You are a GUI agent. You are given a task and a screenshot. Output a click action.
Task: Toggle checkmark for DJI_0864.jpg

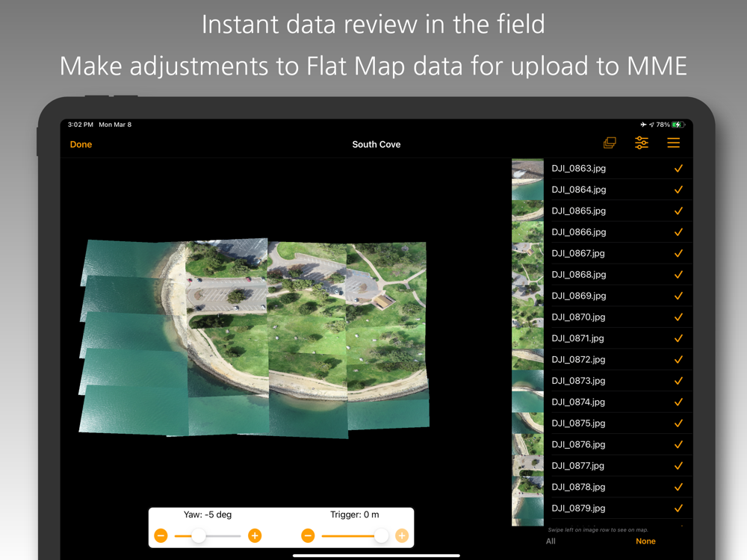pyautogui.click(x=678, y=190)
